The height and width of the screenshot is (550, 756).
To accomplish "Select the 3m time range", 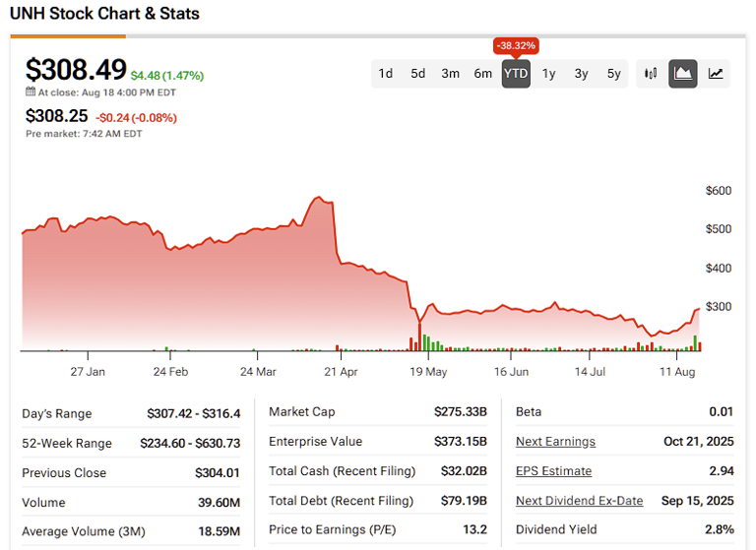I will tap(450, 73).
